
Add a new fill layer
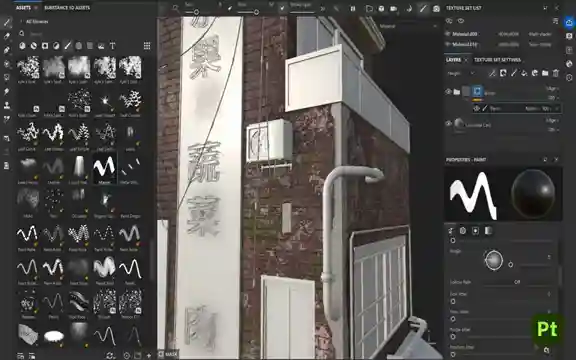click(x=524, y=73)
